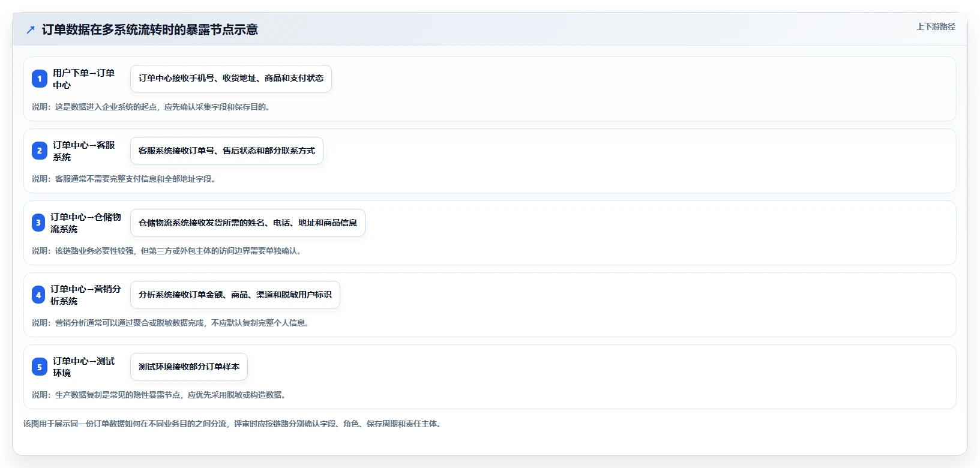
Task: Click the note 客服通常不需要完整支付信息
Action: 124,179
